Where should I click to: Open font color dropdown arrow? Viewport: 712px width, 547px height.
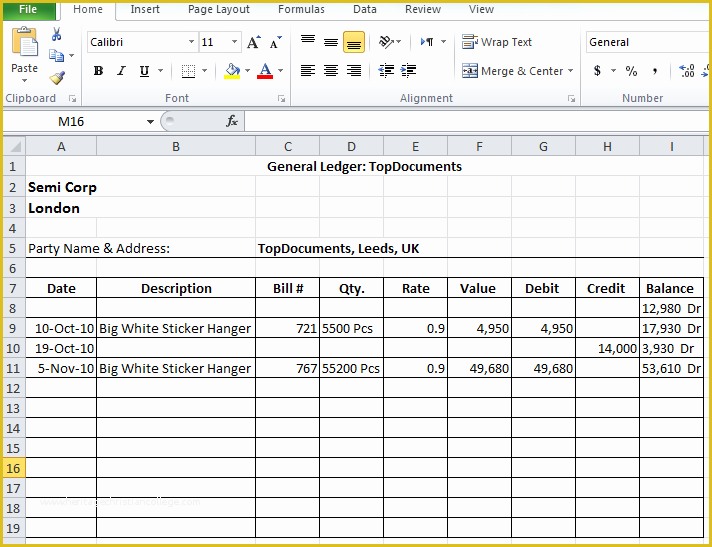[280, 71]
